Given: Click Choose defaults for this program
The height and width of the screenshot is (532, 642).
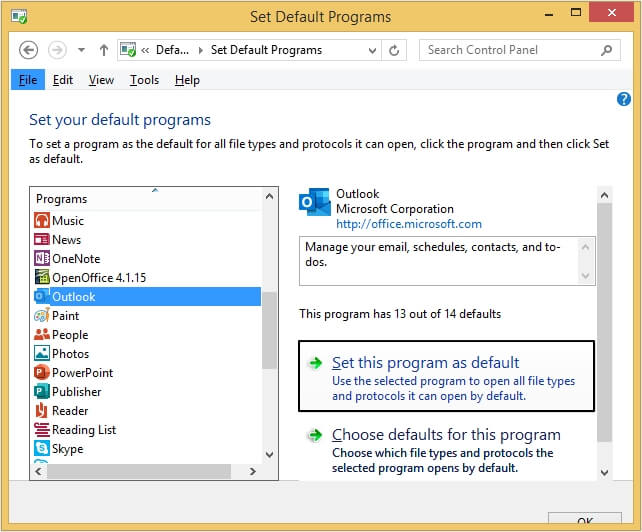Looking at the screenshot, I should click(x=446, y=450).
